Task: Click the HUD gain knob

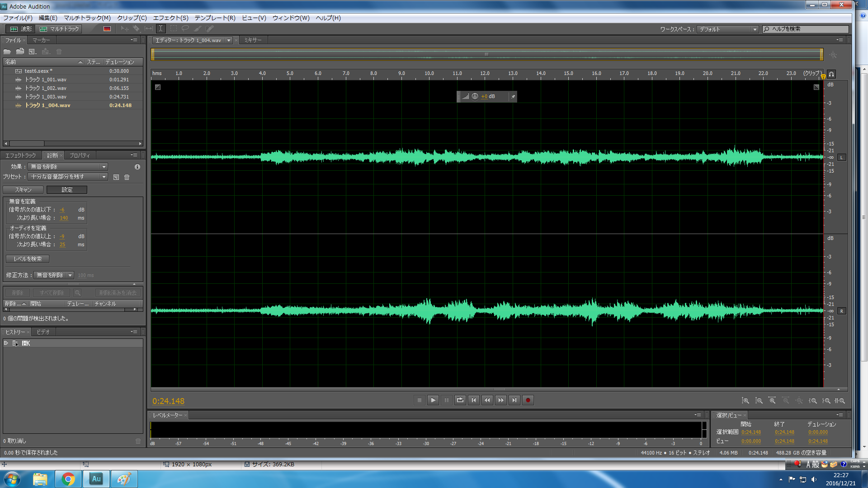Action: coord(475,97)
